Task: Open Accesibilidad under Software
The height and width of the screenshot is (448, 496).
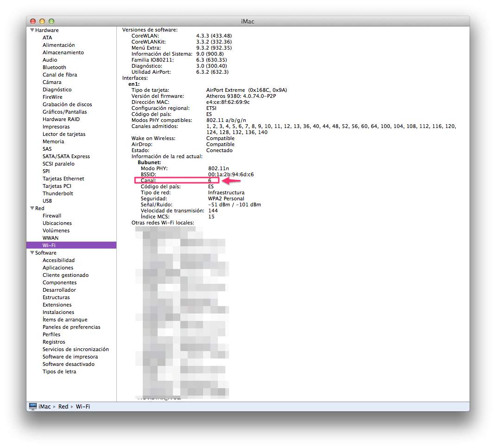Action: point(58,260)
